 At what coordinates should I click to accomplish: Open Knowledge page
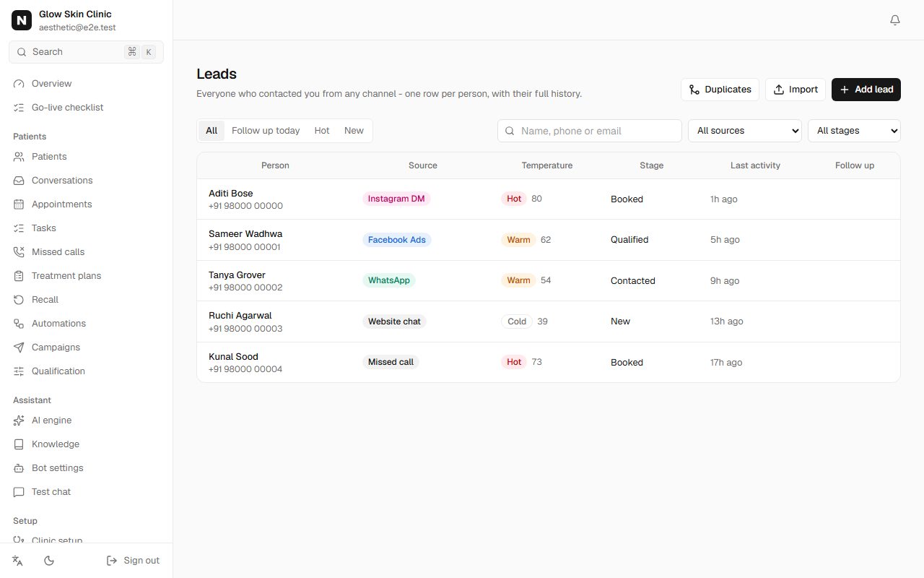point(86,444)
